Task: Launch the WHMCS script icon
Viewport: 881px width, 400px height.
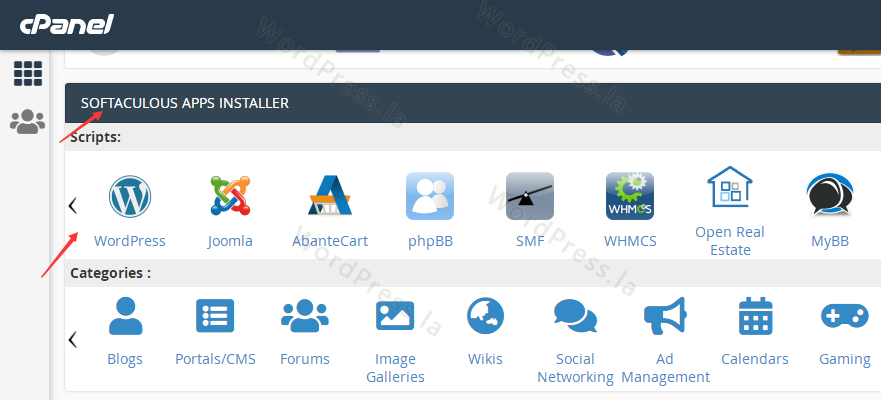Action: click(x=630, y=197)
